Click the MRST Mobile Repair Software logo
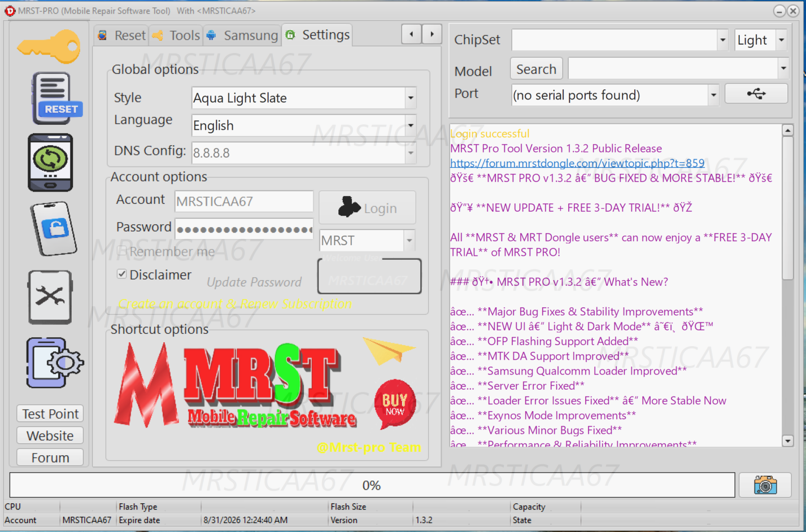Viewport: 806px width, 532px height. coord(236,385)
